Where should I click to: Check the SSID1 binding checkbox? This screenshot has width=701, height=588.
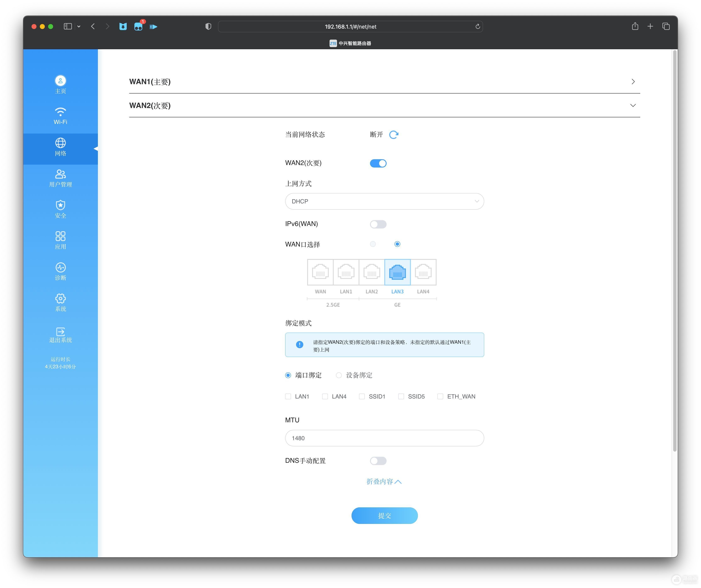coord(361,396)
